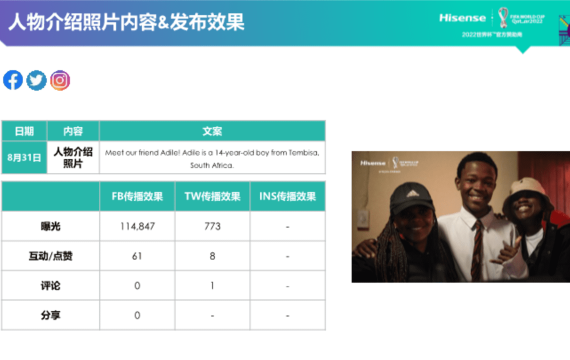Open the photo of three smiling people
This screenshot has width=570, height=360.
(x=461, y=217)
